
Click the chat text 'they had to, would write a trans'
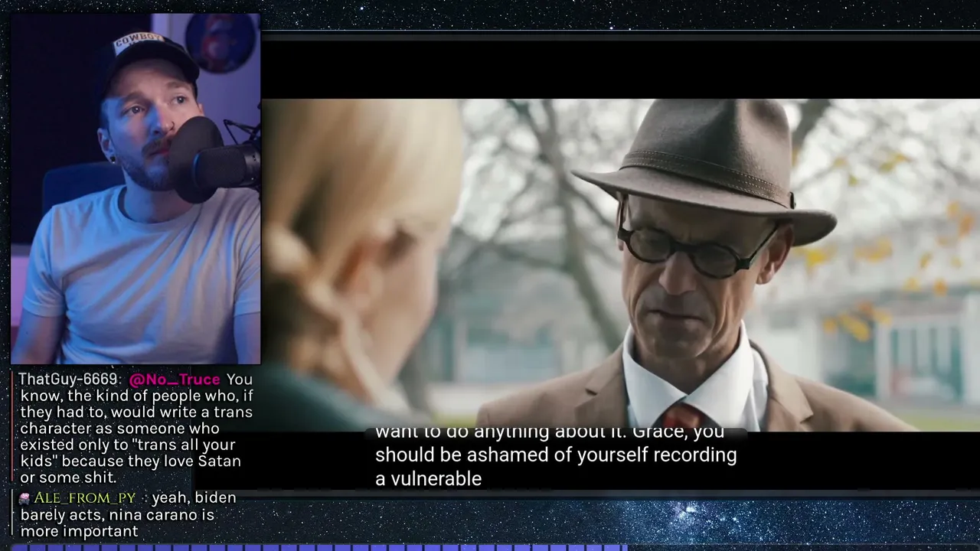136,412
